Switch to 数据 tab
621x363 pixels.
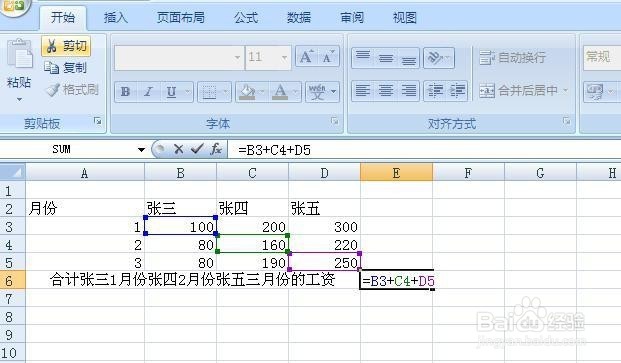(x=299, y=17)
